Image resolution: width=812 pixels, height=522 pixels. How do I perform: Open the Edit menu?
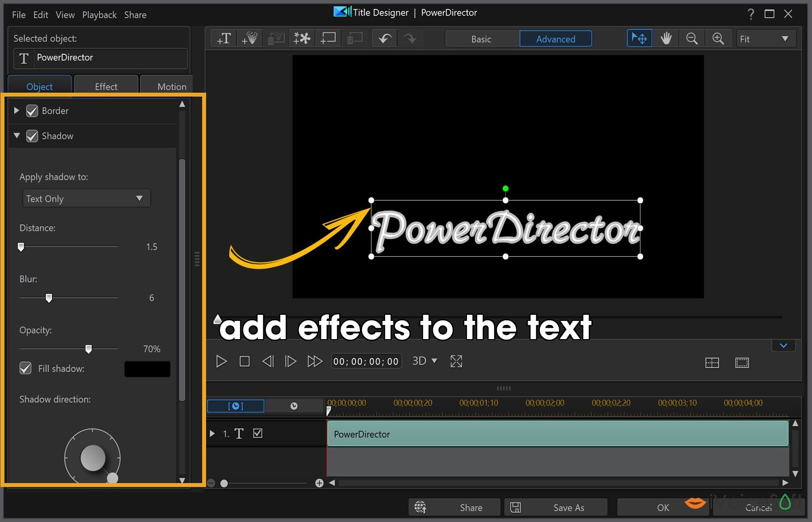(x=40, y=15)
